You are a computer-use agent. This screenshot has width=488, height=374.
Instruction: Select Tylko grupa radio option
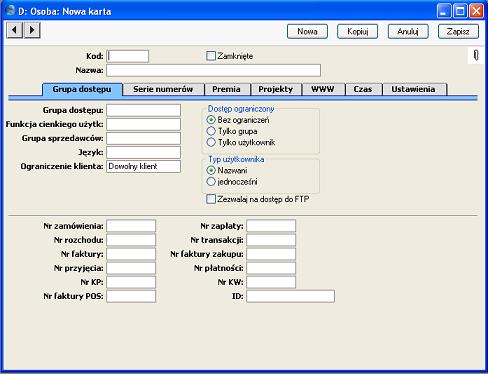point(211,131)
